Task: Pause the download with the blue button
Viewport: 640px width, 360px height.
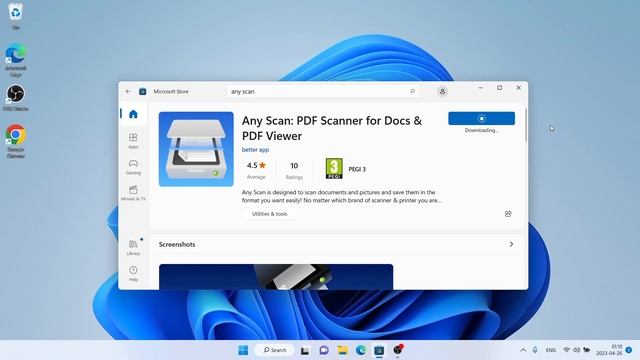Action: pos(481,118)
